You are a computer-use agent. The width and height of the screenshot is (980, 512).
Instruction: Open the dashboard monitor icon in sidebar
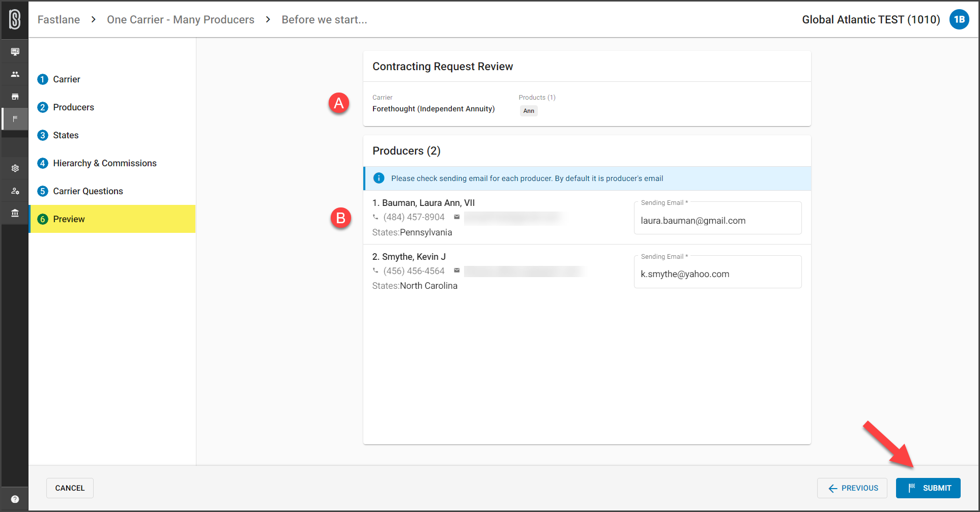tap(15, 52)
